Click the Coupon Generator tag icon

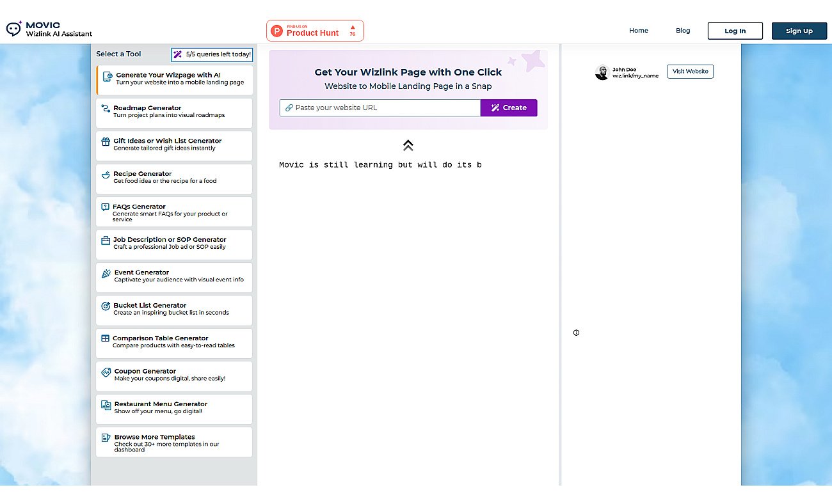[106, 372]
